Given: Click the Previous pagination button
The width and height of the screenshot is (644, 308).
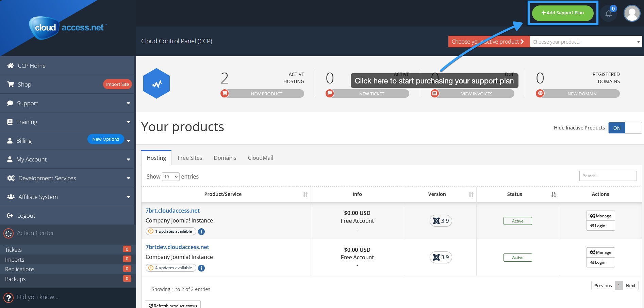Looking at the screenshot, I should [603, 286].
